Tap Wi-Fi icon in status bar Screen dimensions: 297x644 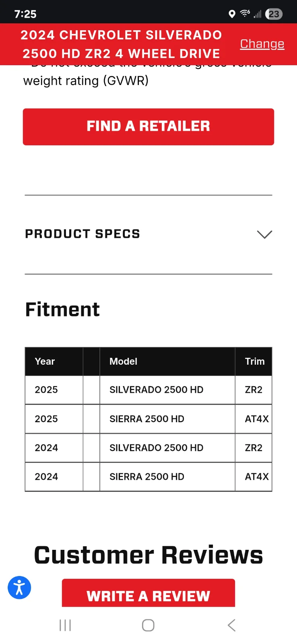[245, 14]
